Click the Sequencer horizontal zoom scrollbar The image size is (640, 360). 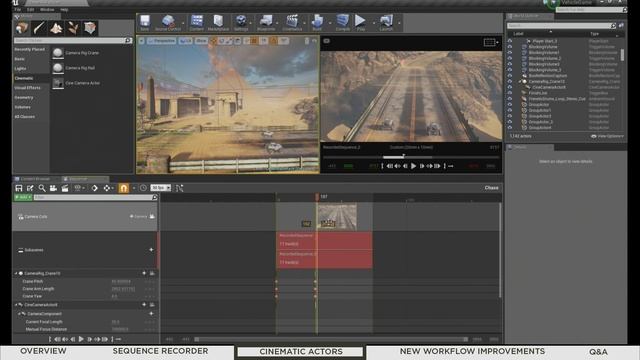click(331, 339)
